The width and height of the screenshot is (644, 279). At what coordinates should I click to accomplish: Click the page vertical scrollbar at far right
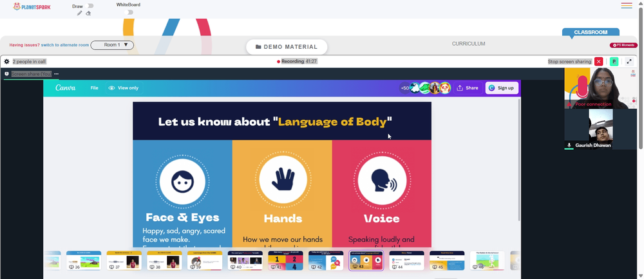(x=641, y=78)
